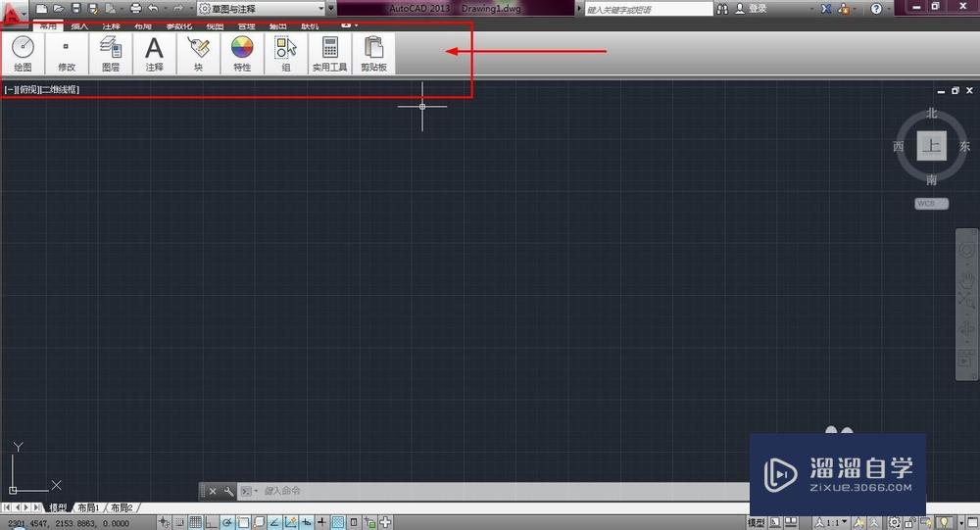Toggle polar tracking in status bar
Screen dimensions: 980x530
tap(227, 522)
